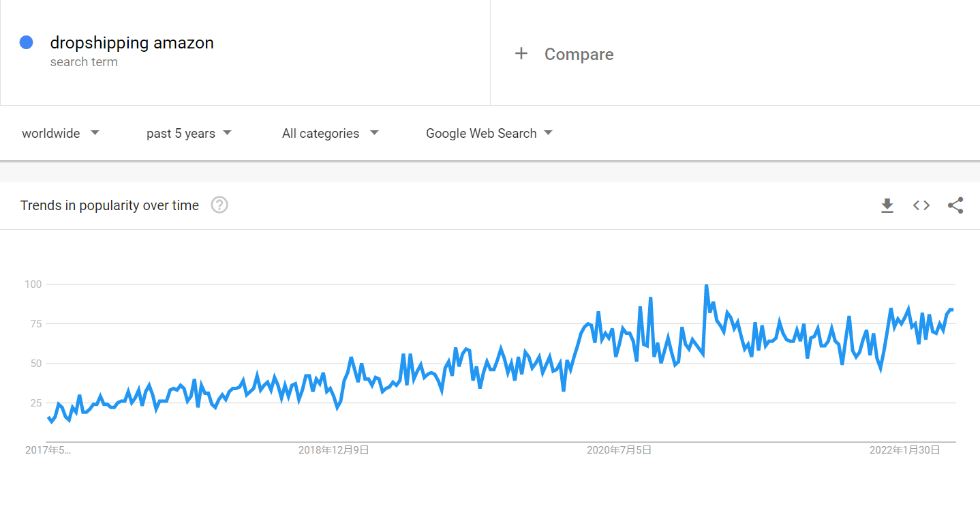This screenshot has height=515, width=980.
Task: Open the embed code icon
Action: coord(921,205)
